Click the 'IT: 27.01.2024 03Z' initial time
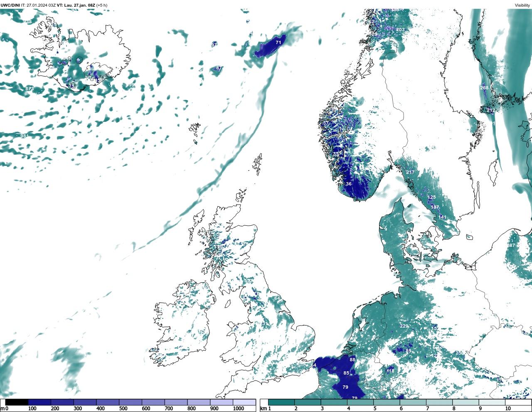 point(38,5)
